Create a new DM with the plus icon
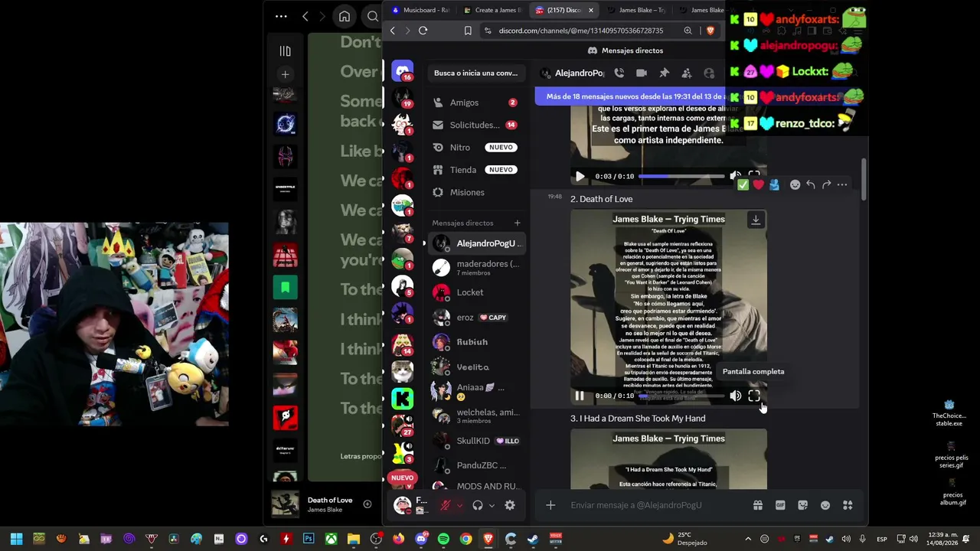 (518, 223)
